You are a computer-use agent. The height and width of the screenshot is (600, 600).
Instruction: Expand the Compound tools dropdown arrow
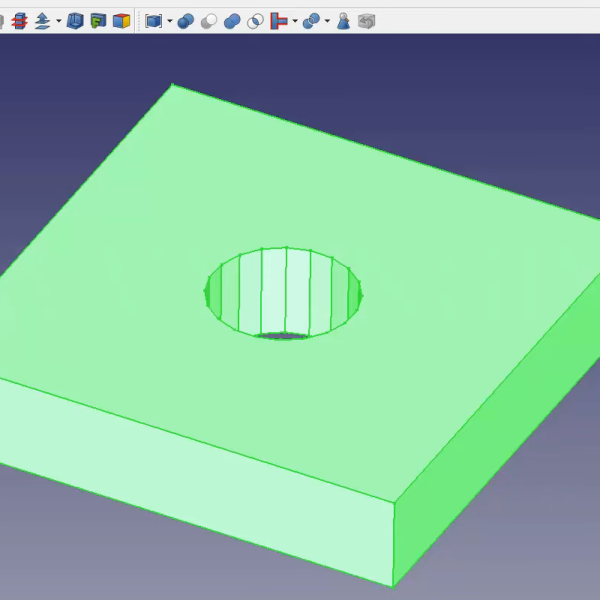169,21
